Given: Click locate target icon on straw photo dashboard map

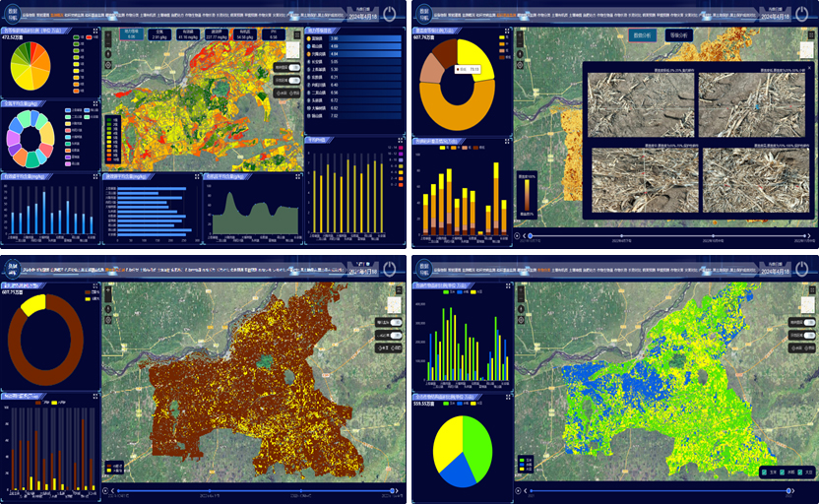Looking at the screenshot, I should coord(520,65).
